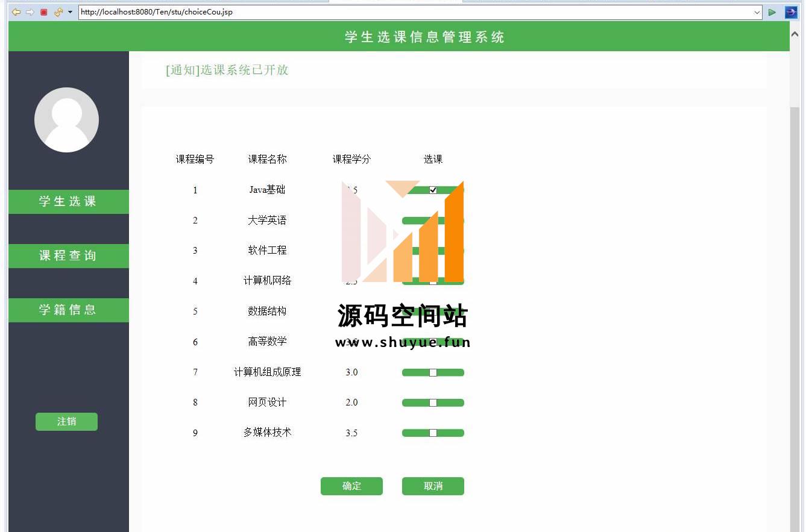Open the 学籍信息 sidebar menu
Image resolution: width=806 pixels, height=532 pixels.
coord(68,310)
